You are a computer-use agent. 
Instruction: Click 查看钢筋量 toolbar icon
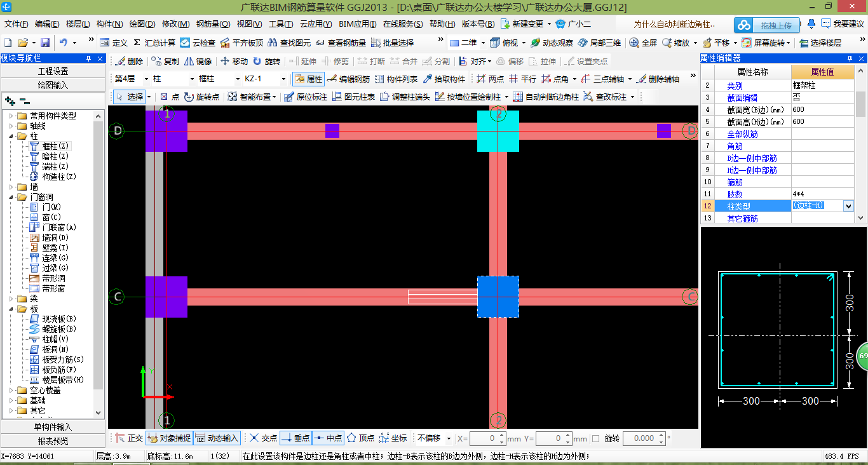[341, 43]
